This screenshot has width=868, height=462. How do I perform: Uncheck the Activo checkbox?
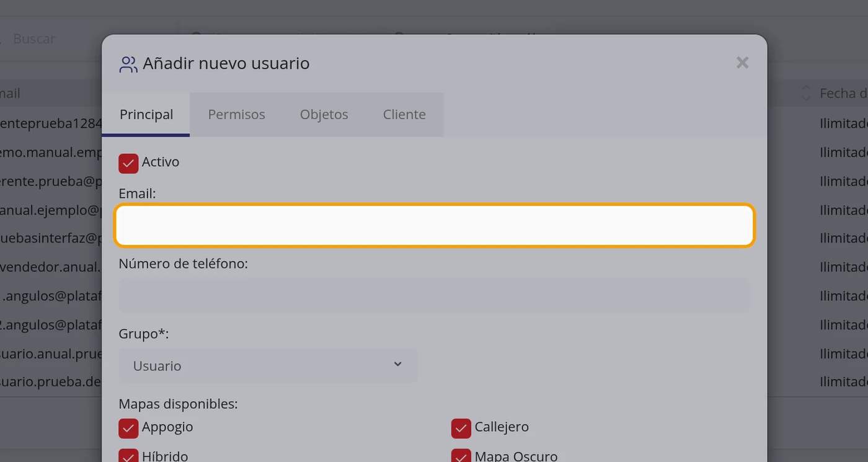coord(128,163)
